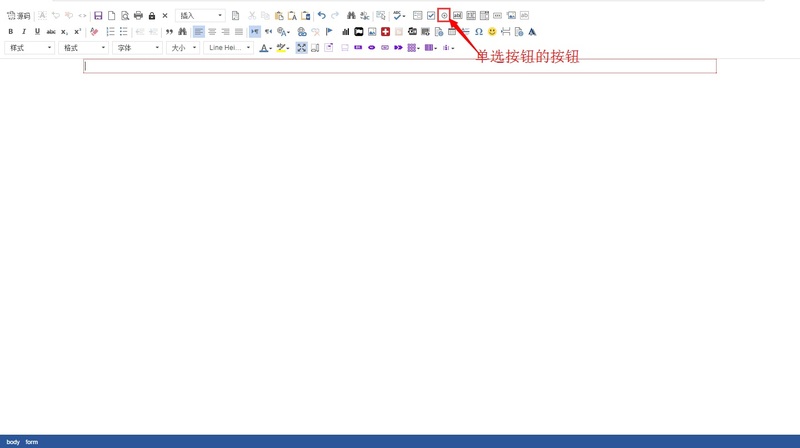The height and width of the screenshot is (448, 800).
Task: Insert a smiley emoticon
Action: (492, 32)
